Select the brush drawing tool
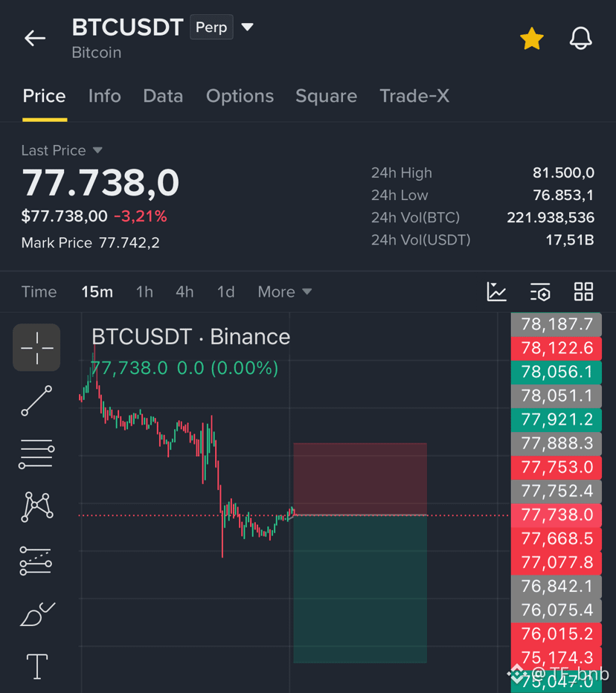The width and height of the screenshot is (616, 693). (x=38, y=614)
